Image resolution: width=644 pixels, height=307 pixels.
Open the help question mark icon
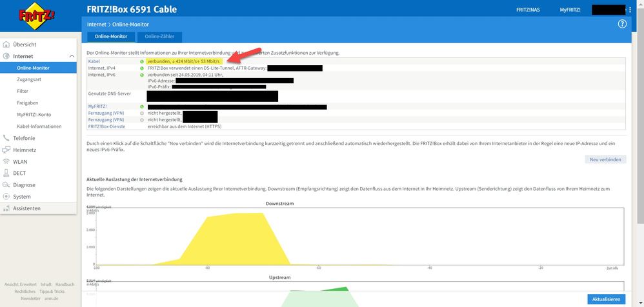point(622,25)
